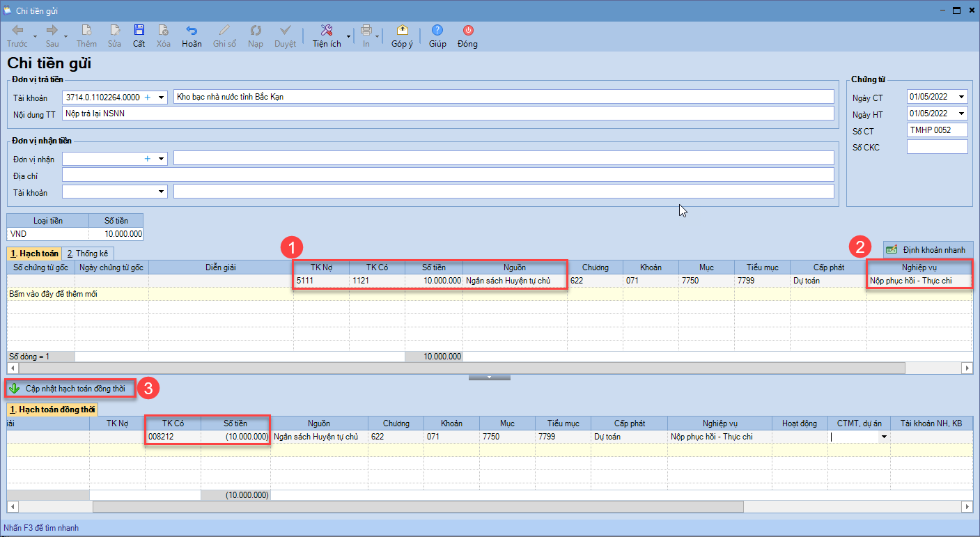980x537 pixels.
Task: Click the Thêm (add) toolbar icon
Action: point(86,31)
